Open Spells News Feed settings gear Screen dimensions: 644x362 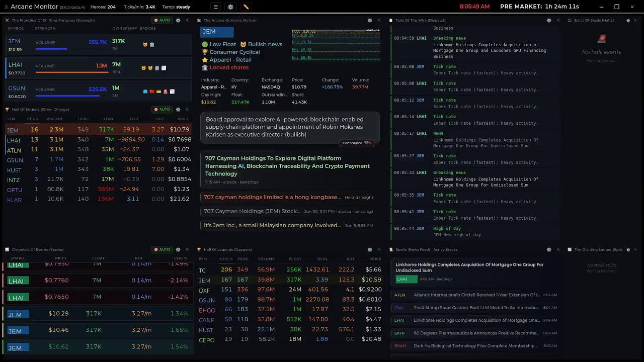[x=549, y=249]
